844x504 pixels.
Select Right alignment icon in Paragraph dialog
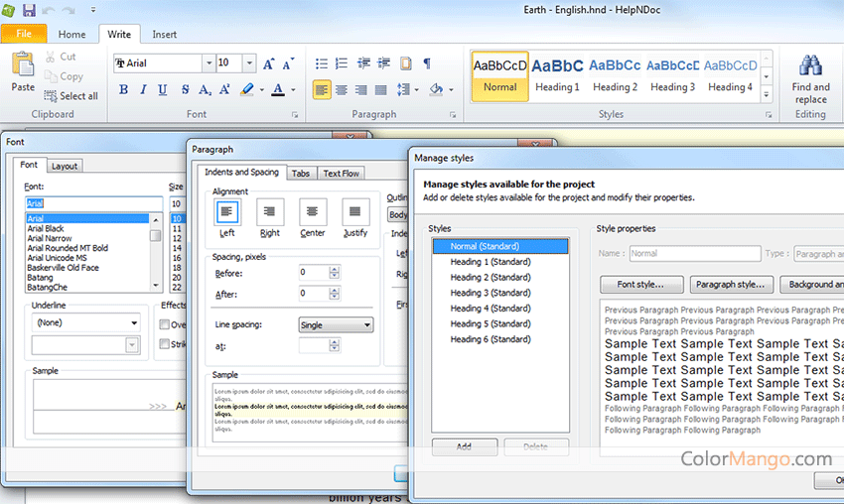(270, 211)
